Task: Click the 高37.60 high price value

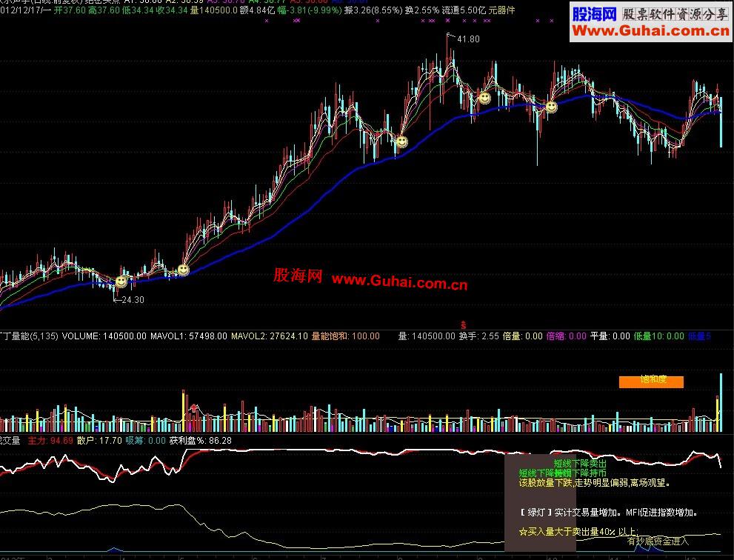Action: click(x=104, y=10)
